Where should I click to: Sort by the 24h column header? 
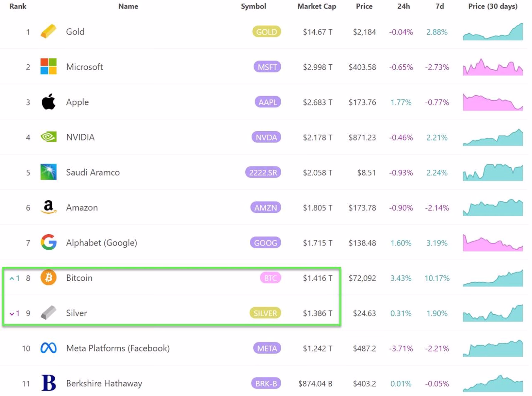pyautogui.click(x=403, y=6)
